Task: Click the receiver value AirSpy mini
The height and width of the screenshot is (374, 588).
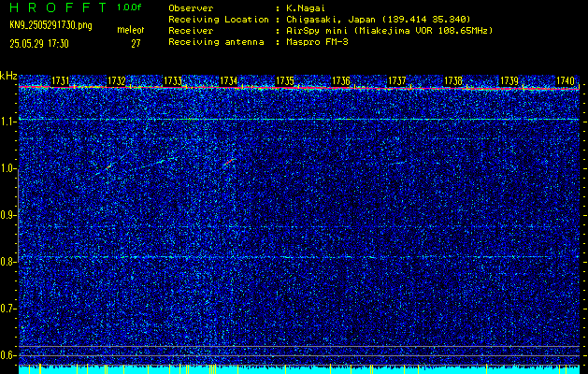Action: [x=389, y=31]
